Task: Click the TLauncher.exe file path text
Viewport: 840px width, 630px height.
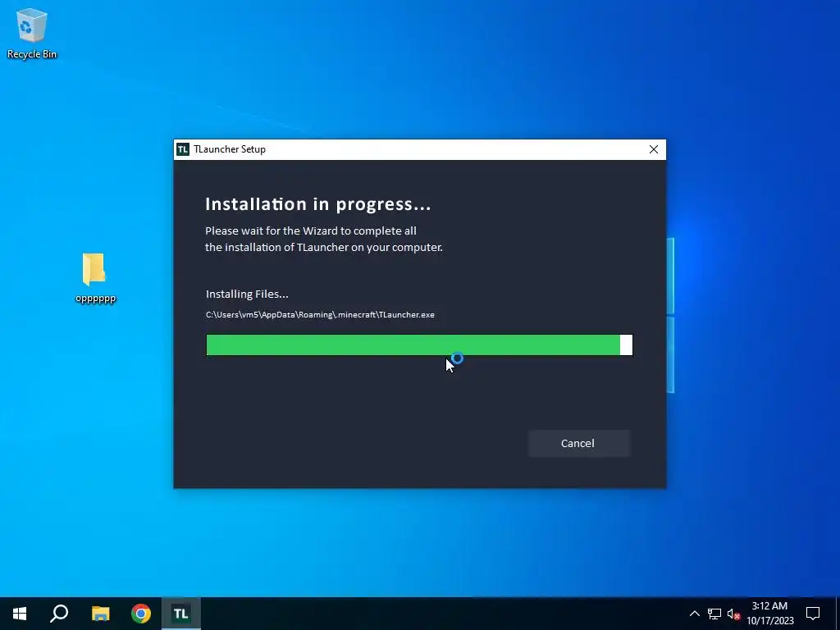Action: [321, 314]
